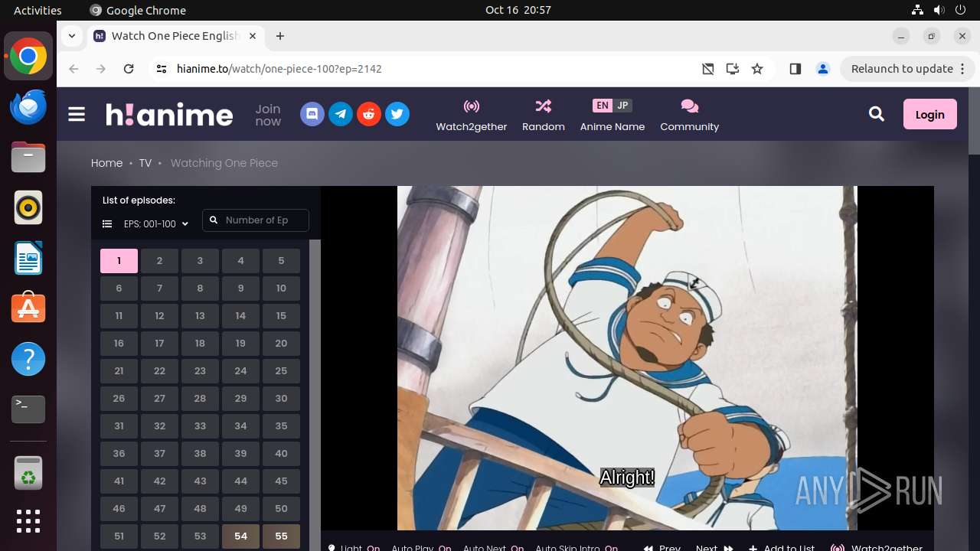Open the Twitter page link
980x551 pixels.
point(397,115)
